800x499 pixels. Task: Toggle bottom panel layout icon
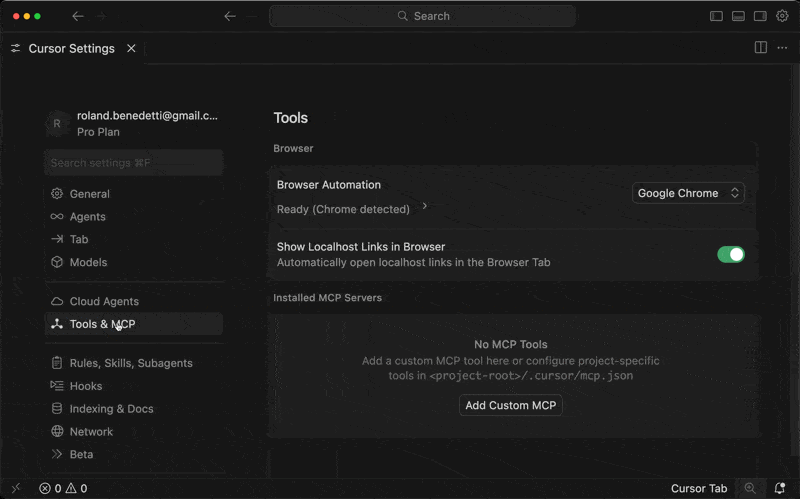coord(738,16)
